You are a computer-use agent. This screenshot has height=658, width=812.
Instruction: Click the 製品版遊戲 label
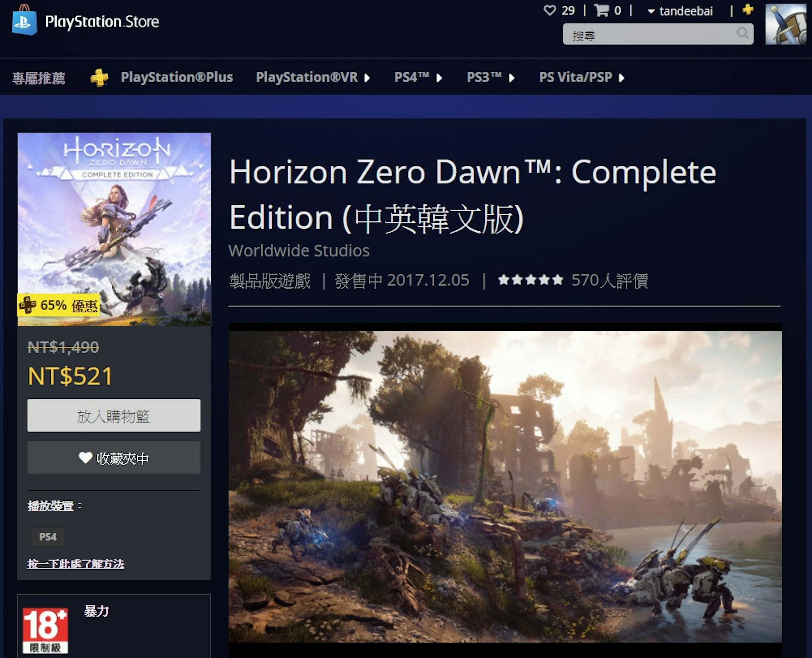tap(270, 281)
